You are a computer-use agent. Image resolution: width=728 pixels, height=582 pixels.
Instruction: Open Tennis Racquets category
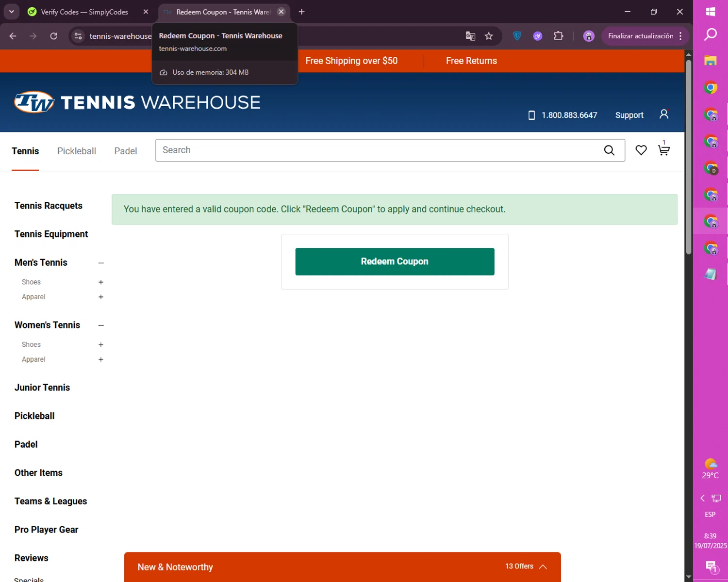[49, 206]
